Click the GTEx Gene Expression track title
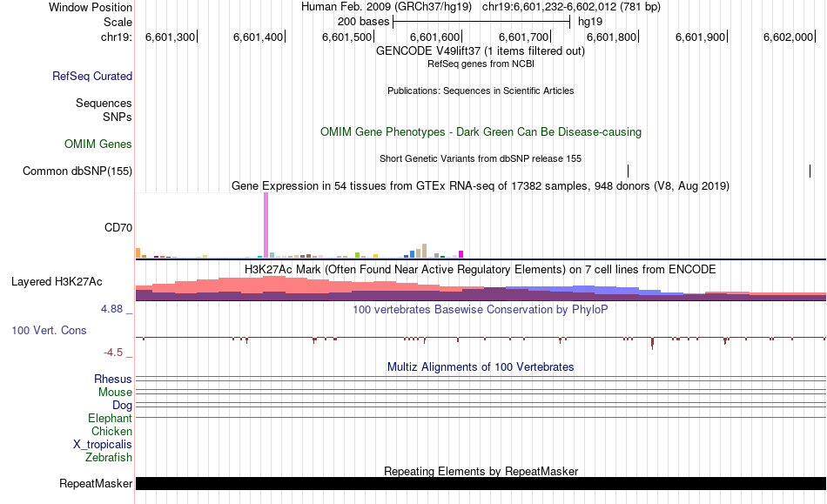 [x=481, y=186]
